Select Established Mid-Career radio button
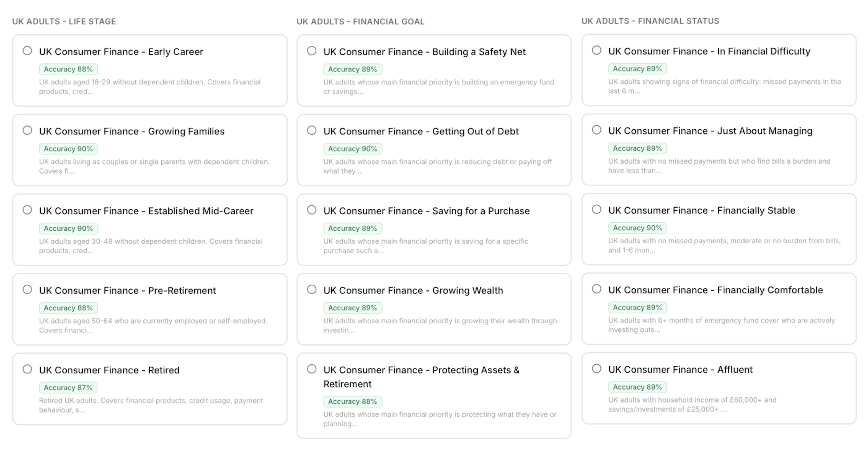Screen dimensions: 868x456 [27, 210]
